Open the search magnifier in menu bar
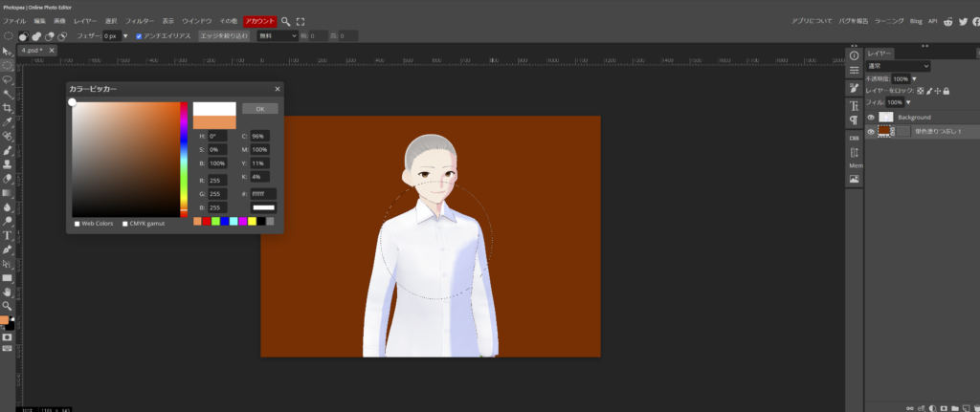Screen dimensions: 980x412 (x=285, y=20)
